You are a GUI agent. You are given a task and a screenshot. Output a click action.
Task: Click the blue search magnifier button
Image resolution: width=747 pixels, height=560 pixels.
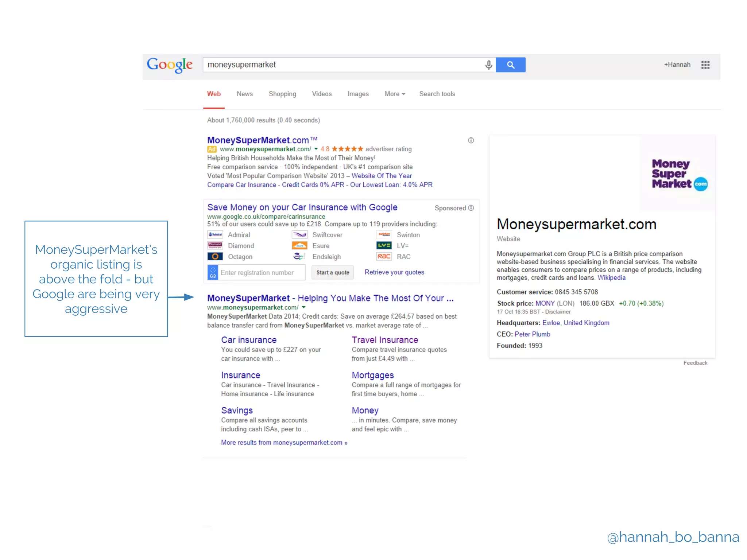[511, 65]
